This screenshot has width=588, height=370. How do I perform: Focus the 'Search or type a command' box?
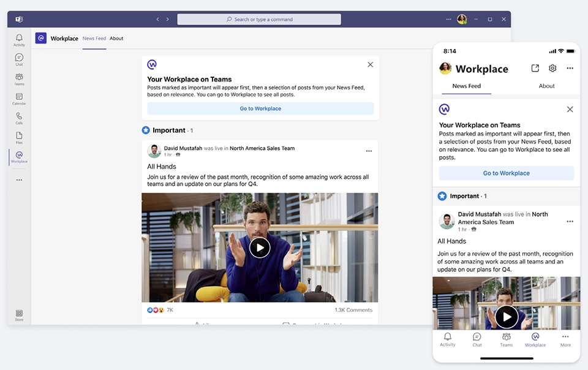click(259, 19)
